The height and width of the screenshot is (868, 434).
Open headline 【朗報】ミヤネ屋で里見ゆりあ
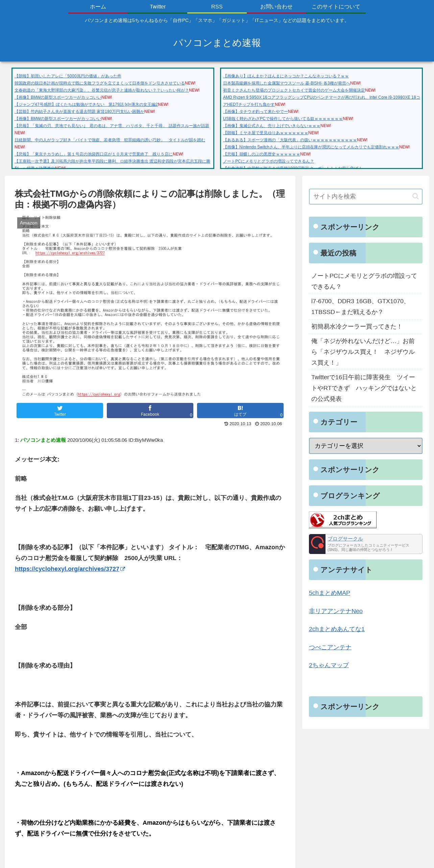(x=266, y=133)
